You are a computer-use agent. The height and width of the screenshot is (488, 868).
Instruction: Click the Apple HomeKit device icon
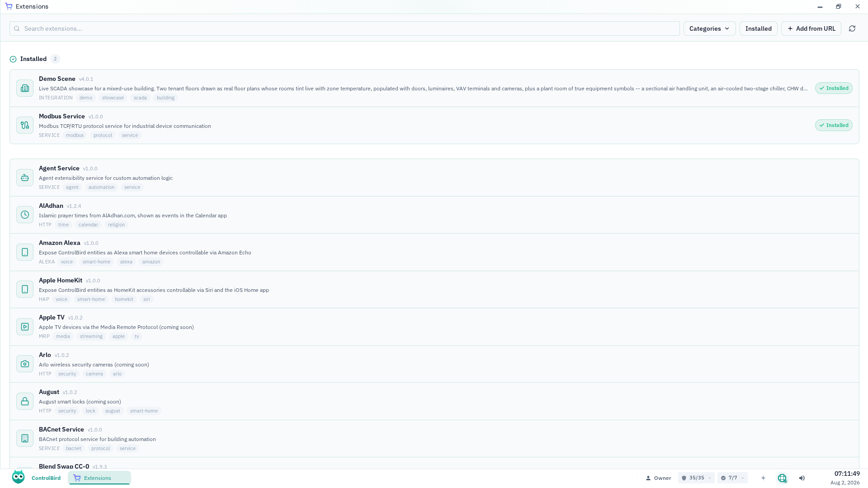click(25, 289)
